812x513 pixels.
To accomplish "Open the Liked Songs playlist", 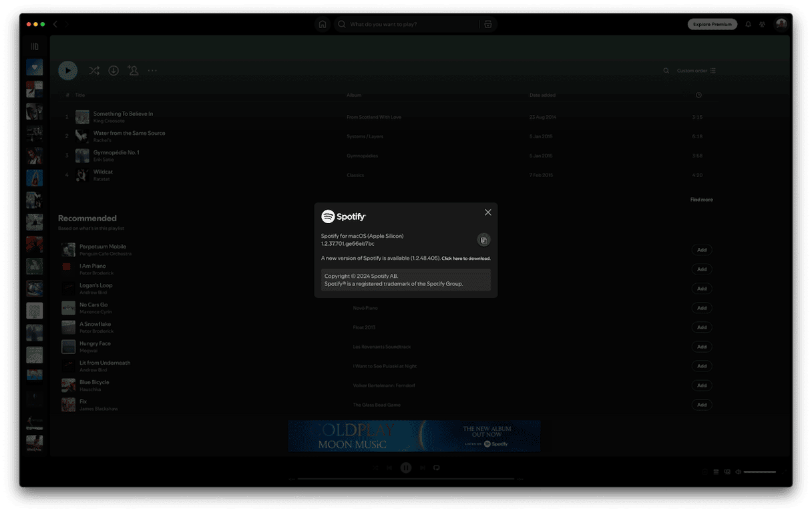I will 35,67.
